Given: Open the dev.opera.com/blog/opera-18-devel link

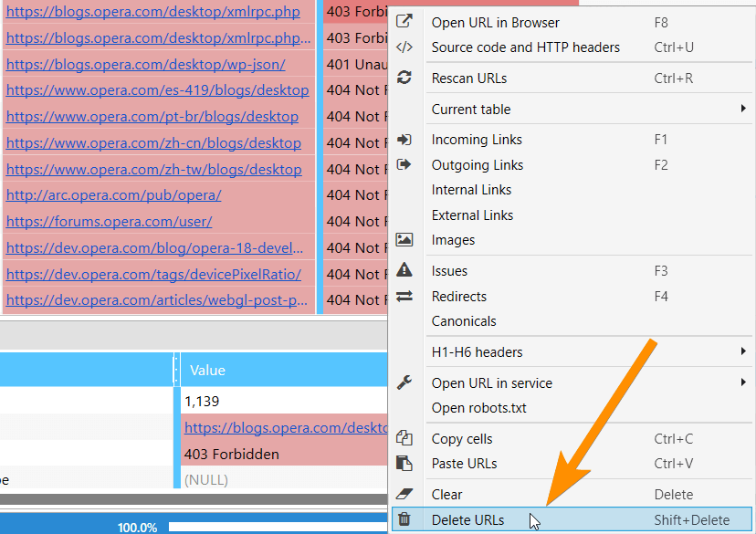Looking at the screenshot, I should tap(155, 247).
